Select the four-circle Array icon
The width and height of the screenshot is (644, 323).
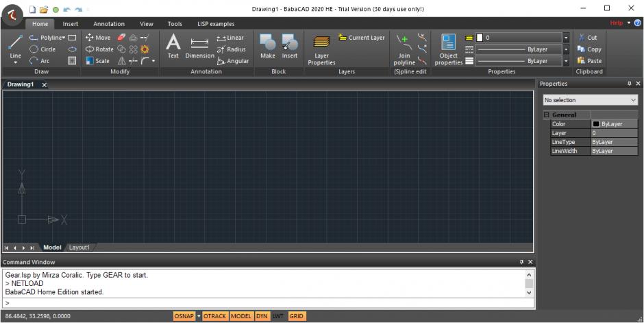(133, 49)
